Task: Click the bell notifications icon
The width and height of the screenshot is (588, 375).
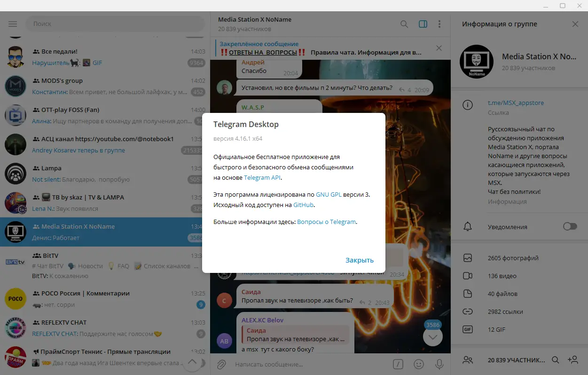Action: point(468,227)
